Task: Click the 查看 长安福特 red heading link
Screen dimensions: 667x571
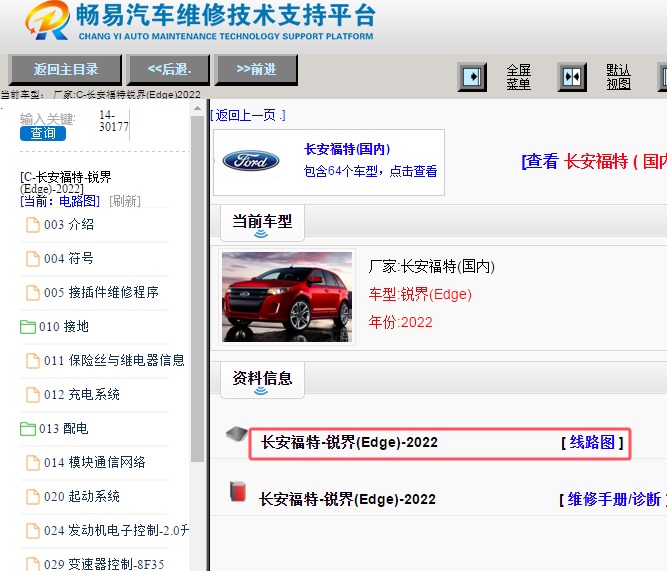Action: [x=594, y=162]
